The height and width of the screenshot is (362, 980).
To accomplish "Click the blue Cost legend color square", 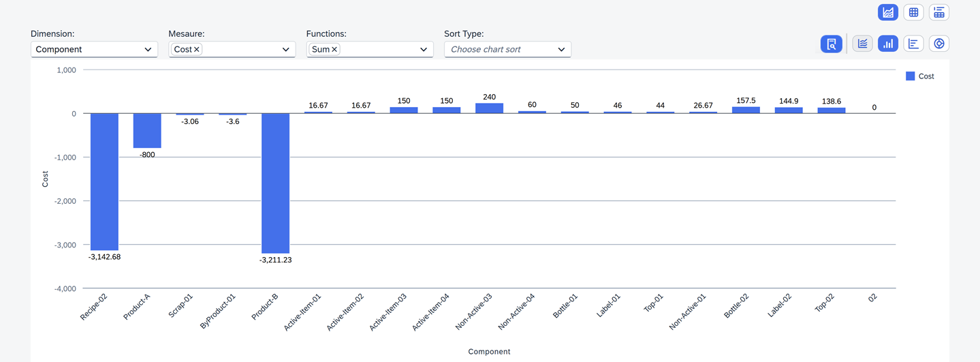I will pos(910,76).
